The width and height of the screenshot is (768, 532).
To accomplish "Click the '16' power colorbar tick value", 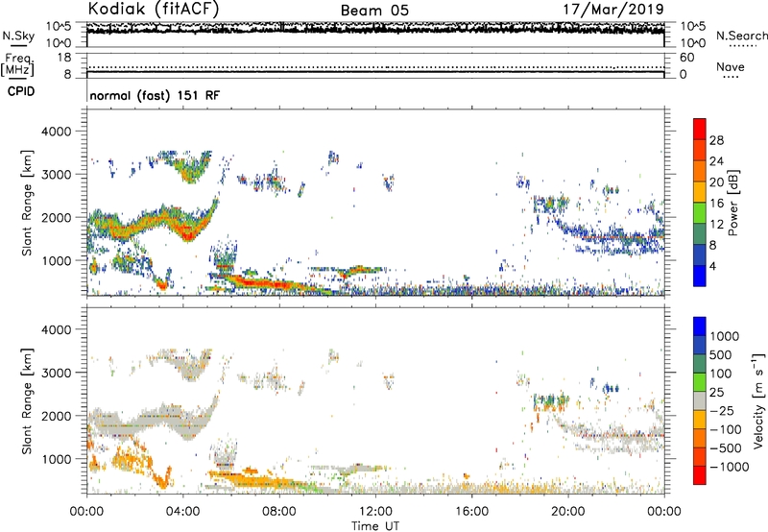I will (x=716, y=204).
